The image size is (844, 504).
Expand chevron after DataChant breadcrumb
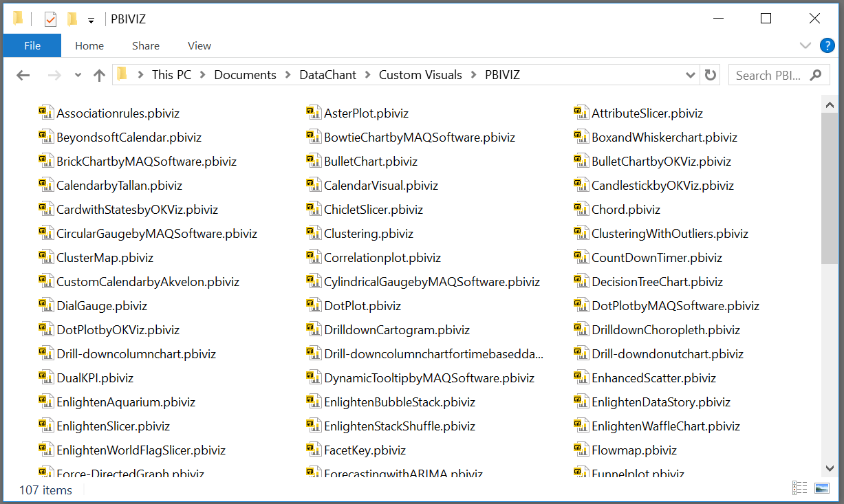pos(367,75)
